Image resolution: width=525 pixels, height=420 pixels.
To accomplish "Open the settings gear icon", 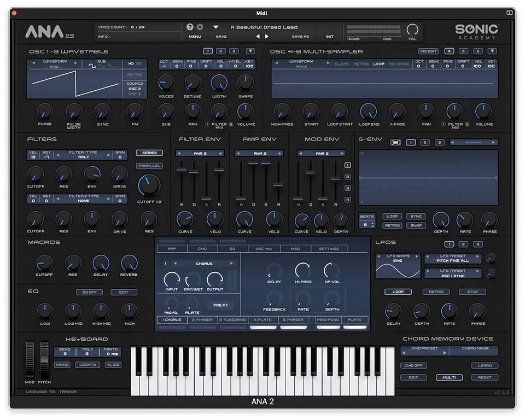I will pos(200,27).
